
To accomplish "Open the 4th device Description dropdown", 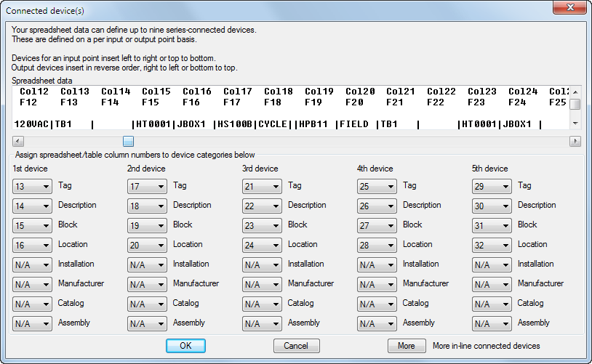I will (x=377, y=206).
